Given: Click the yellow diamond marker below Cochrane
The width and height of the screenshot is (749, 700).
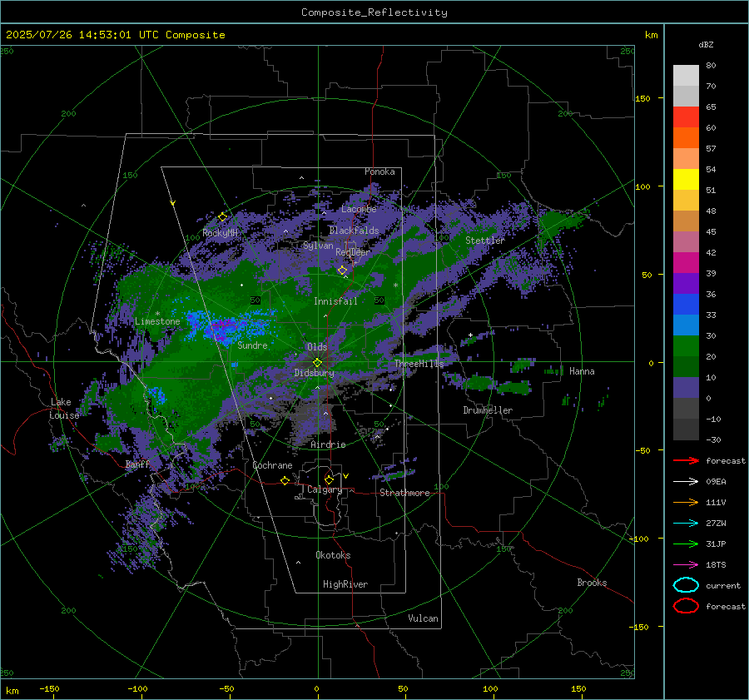Looking at the screenshot, I should 285,481.
